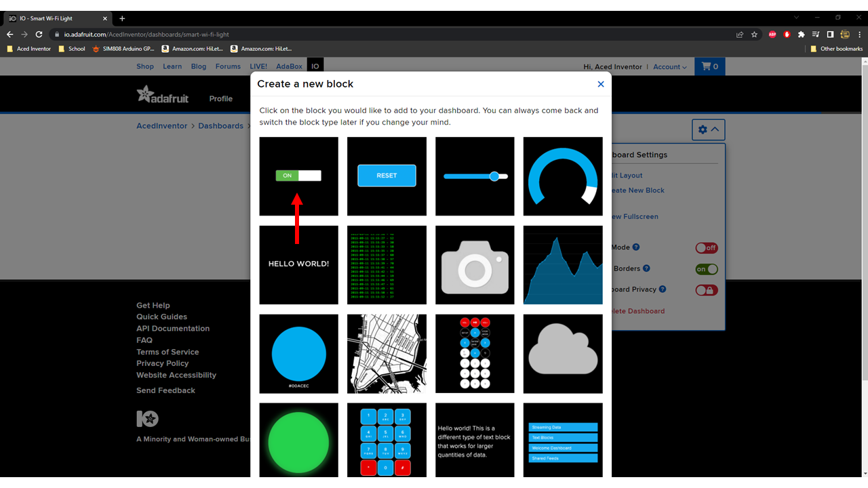Open the AdaBox link
This screenshot has height=488, width=868.
coord(289,66)
